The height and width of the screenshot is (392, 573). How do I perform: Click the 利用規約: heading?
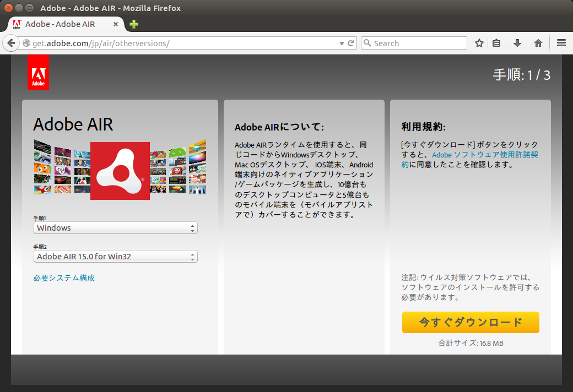(x=424, y=127)
